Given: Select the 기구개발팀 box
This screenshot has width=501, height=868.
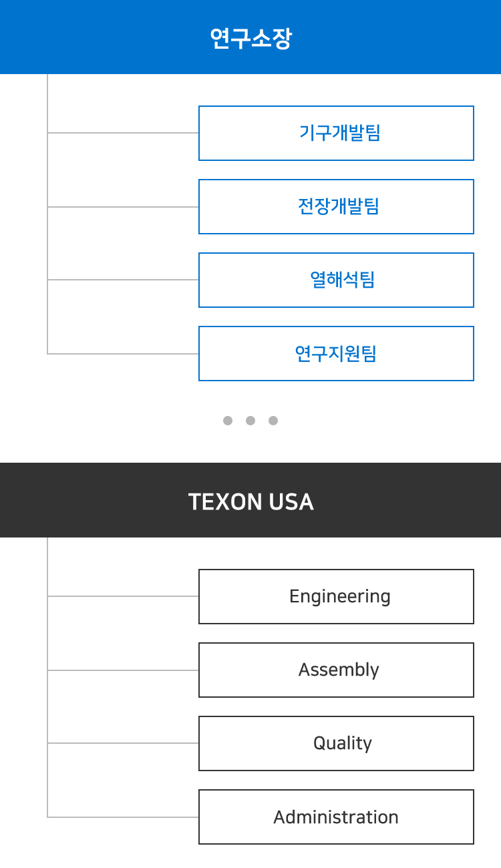Looking at the screenshot, I should (x=336, y=133).
